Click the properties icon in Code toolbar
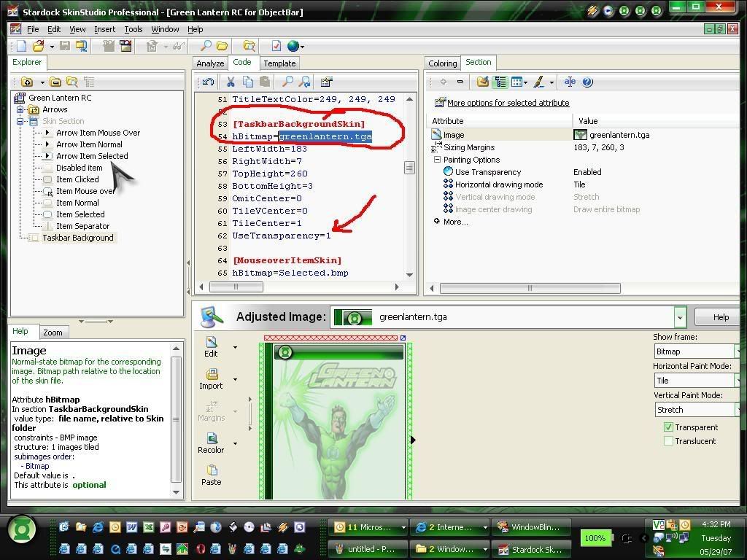The width and height of the screenshot is (747, 560). (326, 82)
